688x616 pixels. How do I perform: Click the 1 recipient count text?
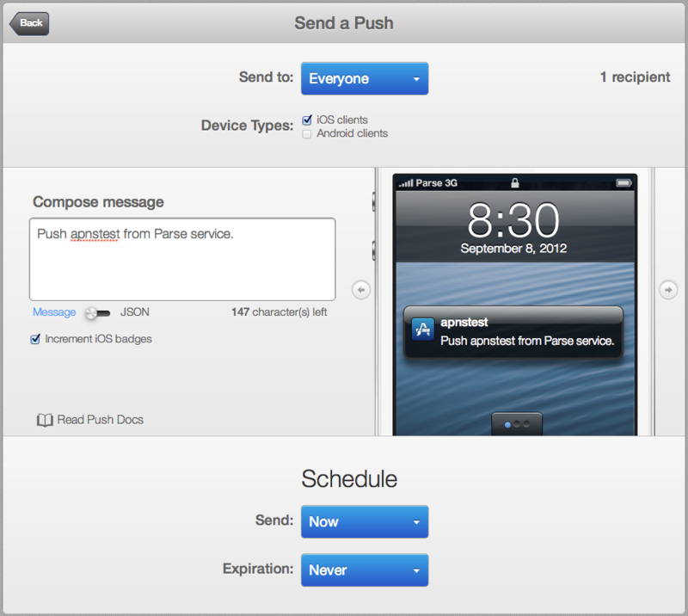click(x=635, y=77)
